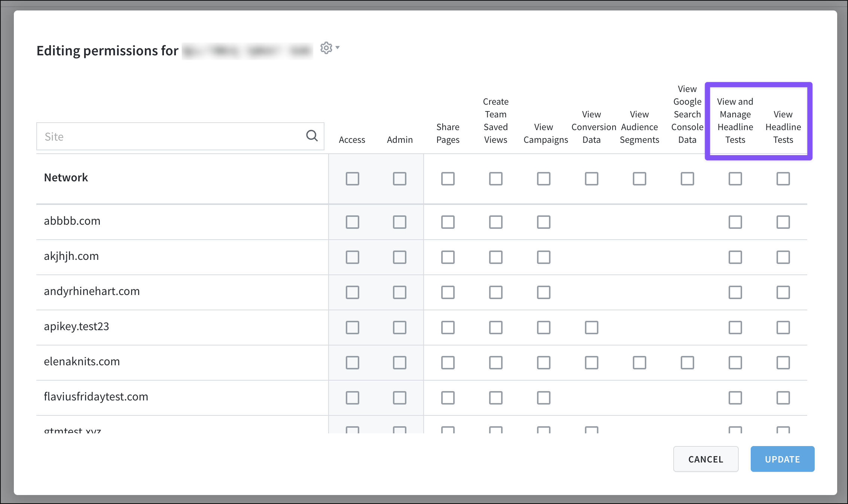Select the akjhjh.com site name
The width and height of the screenshot is (848, 504).
pos(71,256)
